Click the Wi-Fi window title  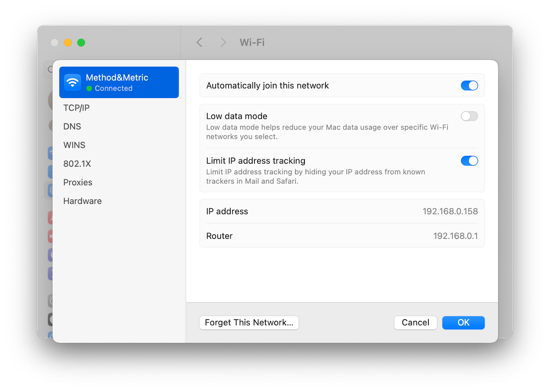(x=252, y=42)
